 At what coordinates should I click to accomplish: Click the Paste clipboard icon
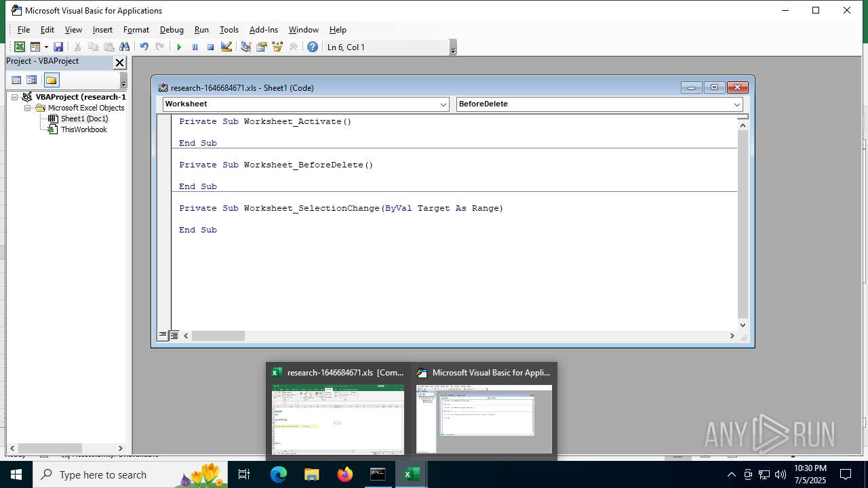(108, 47)
